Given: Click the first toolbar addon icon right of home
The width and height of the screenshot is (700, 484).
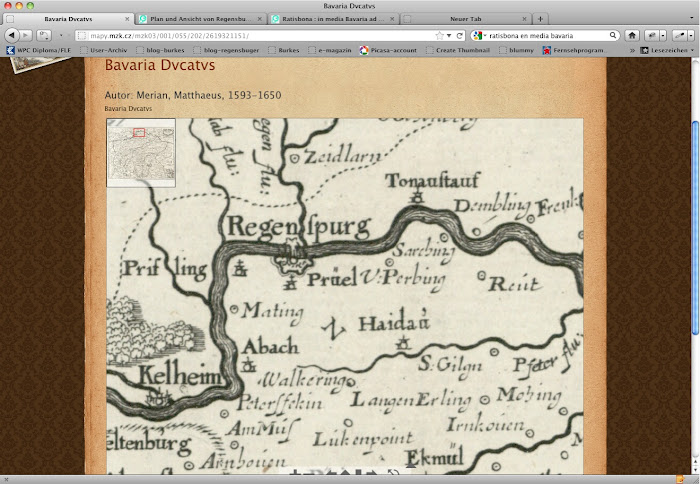Looking at the screenshot, I should pos(652,35).
